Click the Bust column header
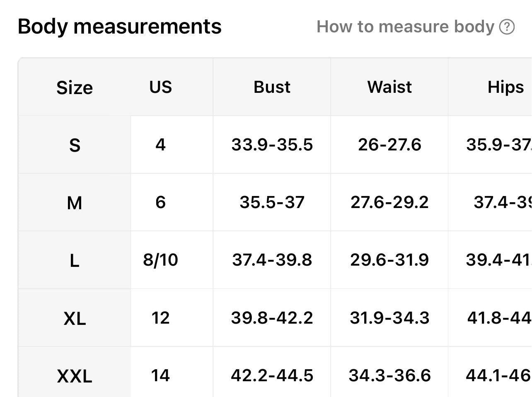The height and width of the screenshot is (397, 532). (x=272, y=87)
